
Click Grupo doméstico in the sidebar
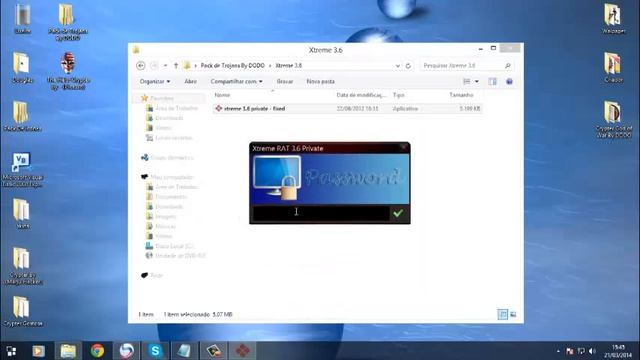pyautogui.click(x=171, y=158)
